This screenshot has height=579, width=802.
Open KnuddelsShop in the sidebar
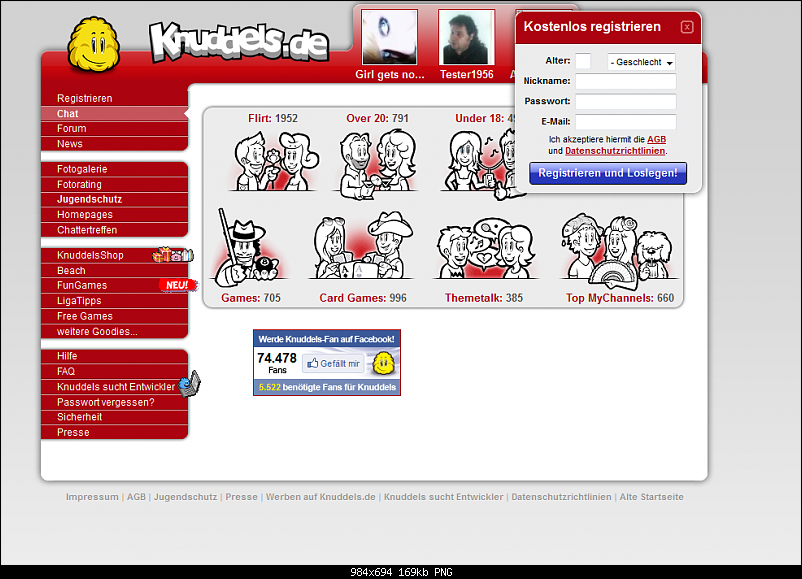[x=115, y=255]
